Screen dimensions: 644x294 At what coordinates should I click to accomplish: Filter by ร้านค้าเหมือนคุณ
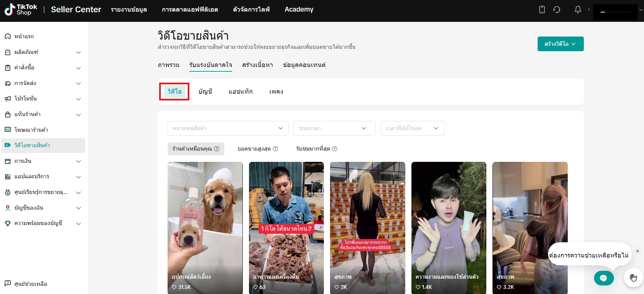point(196,149)
